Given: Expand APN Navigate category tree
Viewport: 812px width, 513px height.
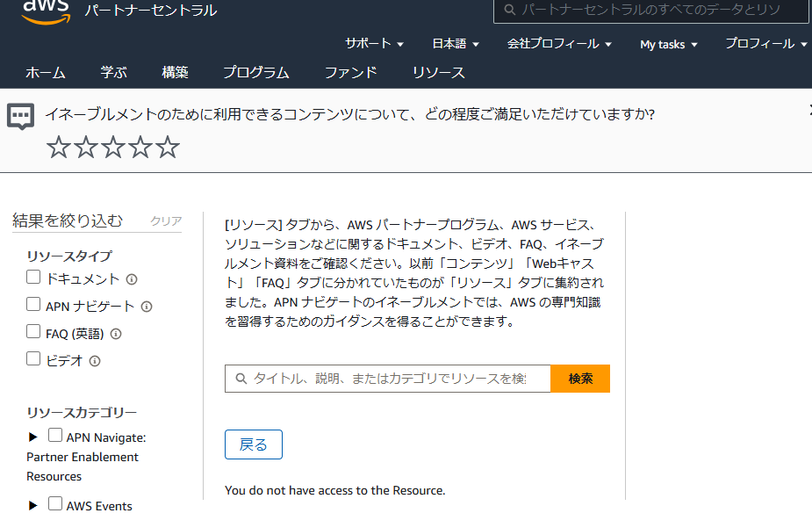Looking at the screenshot, I should [33, 437].
